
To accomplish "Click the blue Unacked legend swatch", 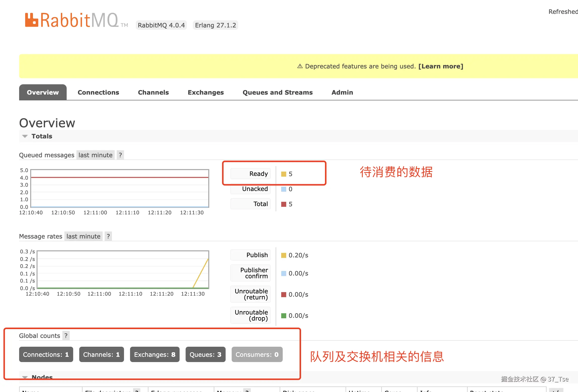I will 283,189.
